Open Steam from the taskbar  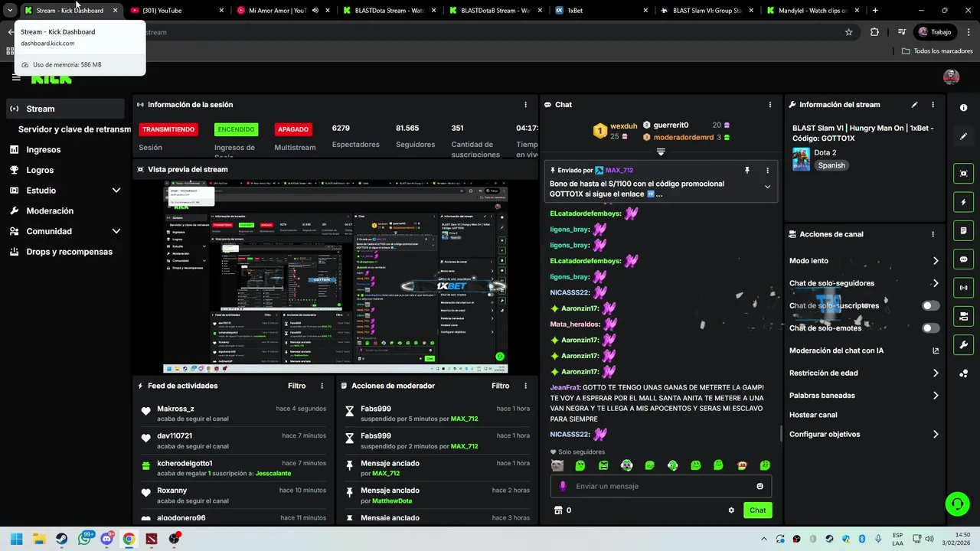[61, 539]
